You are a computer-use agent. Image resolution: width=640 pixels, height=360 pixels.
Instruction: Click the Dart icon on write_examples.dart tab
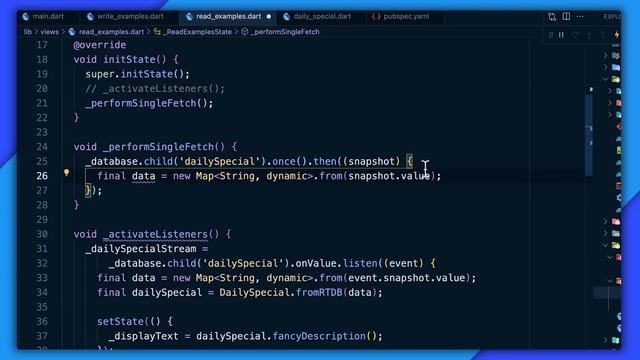pyautogui.click(x=90, y=17)
